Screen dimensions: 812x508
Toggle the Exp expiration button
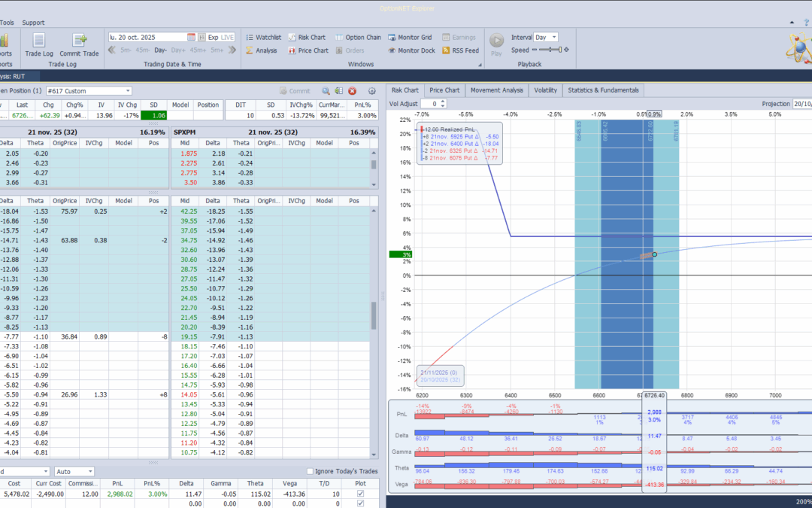pos(214,38)
